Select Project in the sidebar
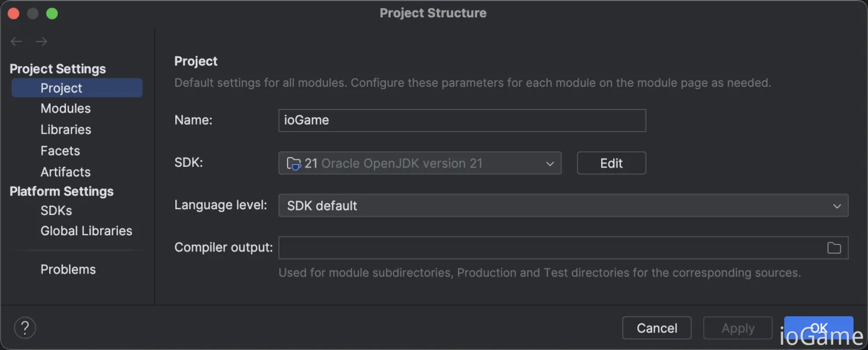This screenshot has height=350, width=868. (77, 88)
